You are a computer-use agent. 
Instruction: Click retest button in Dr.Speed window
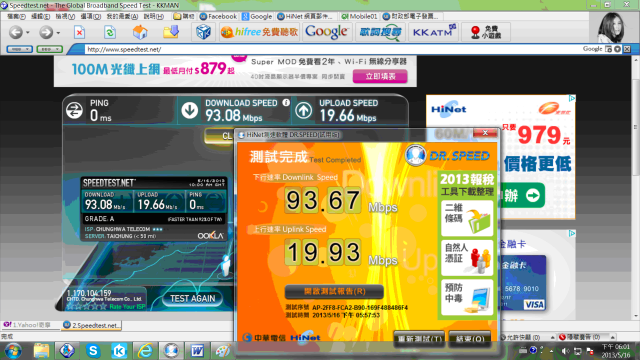(419, 339)
